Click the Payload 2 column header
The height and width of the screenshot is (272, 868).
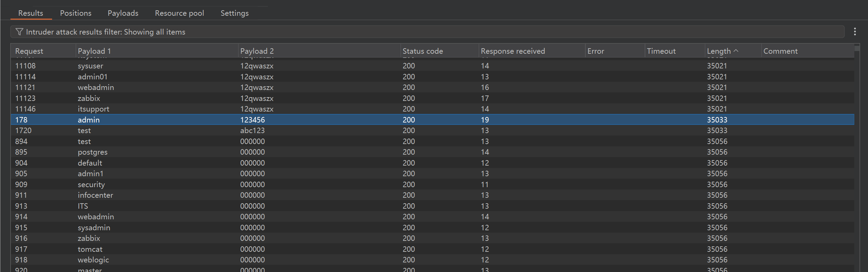click(257, 51)
